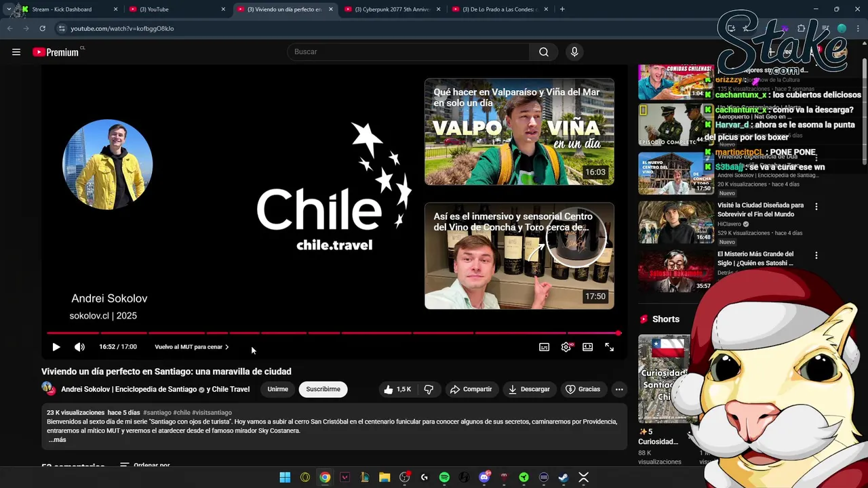868x488 pixels.
Task: Open Discord from the taskbar
Action: click(x=484, y=478)
